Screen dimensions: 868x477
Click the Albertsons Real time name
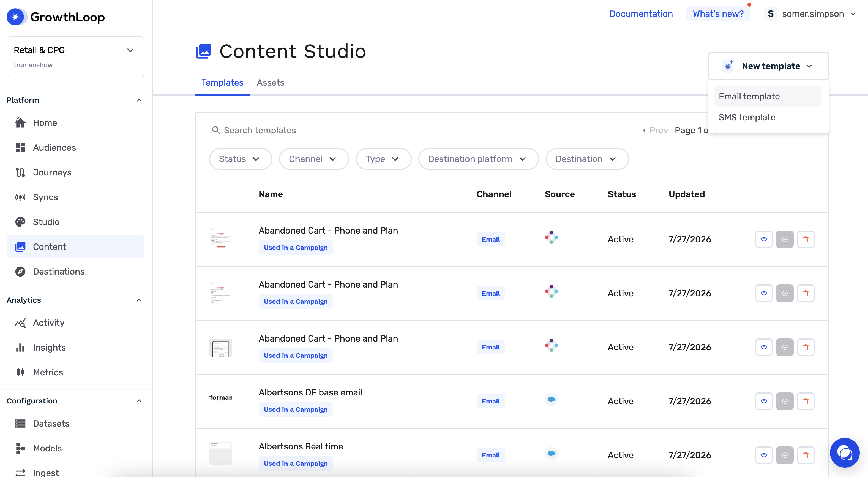point(301,446)
